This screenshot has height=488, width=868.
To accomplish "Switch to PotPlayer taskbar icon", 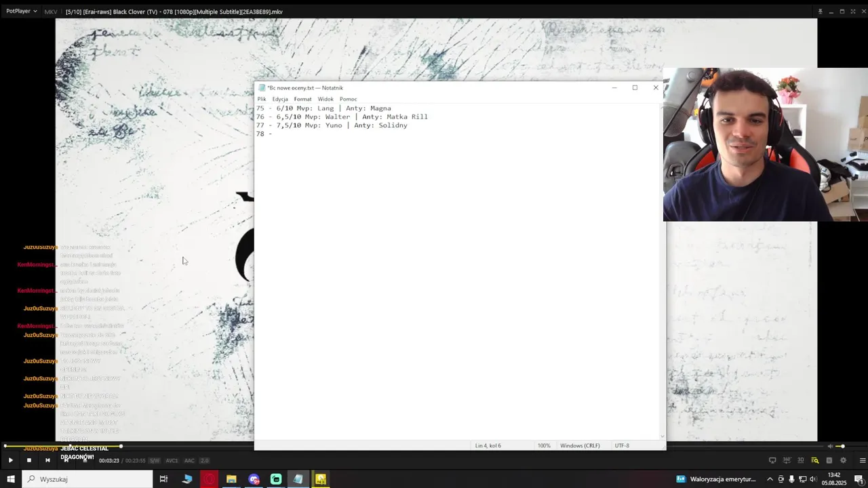I will pyautogui.click(x=320, y=479).
